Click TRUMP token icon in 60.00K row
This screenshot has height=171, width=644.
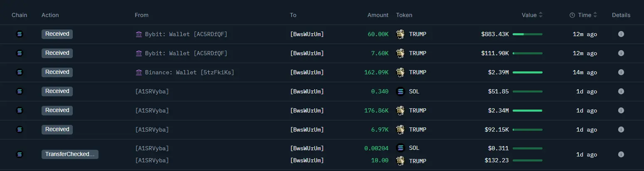(400, 34)
